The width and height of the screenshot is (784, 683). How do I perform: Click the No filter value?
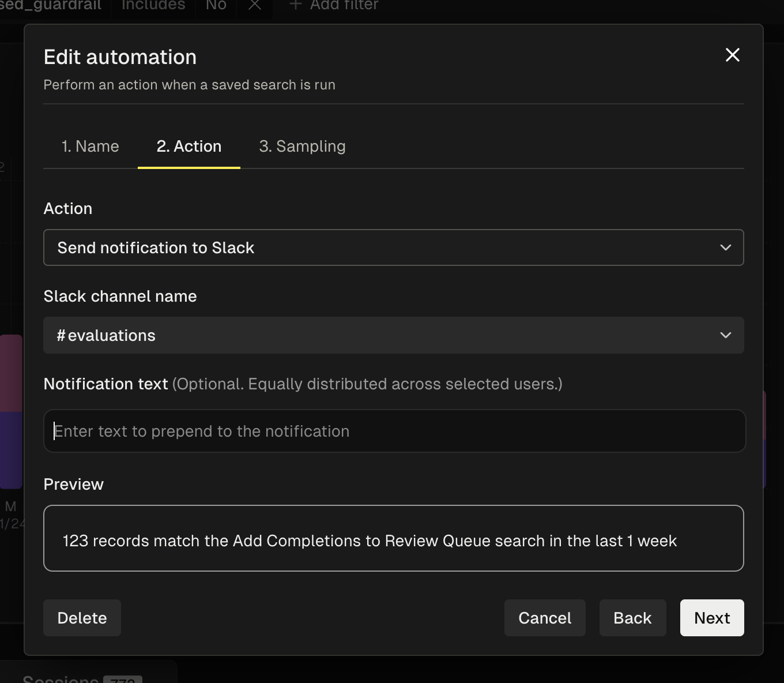215,5
